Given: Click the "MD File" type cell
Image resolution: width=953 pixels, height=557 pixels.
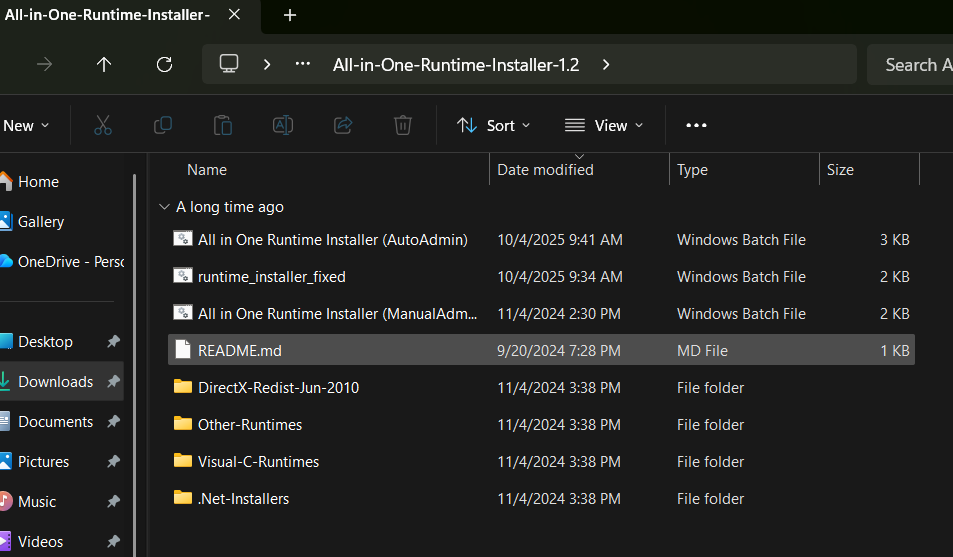Looking at the screenshot, I should pos(702,351).
